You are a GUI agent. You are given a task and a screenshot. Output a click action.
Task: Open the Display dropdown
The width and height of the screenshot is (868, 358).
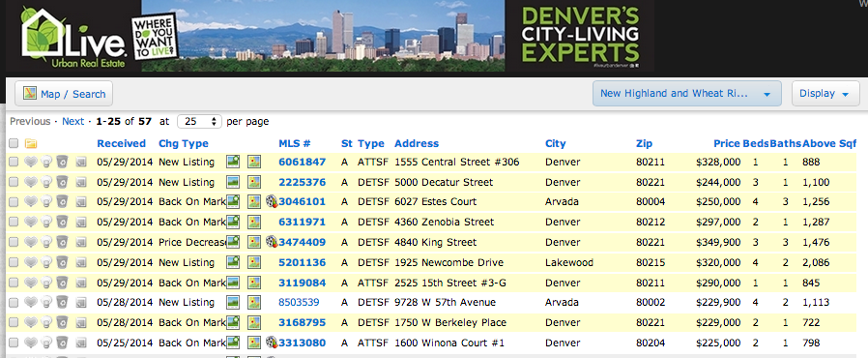(x=825, y=94)
